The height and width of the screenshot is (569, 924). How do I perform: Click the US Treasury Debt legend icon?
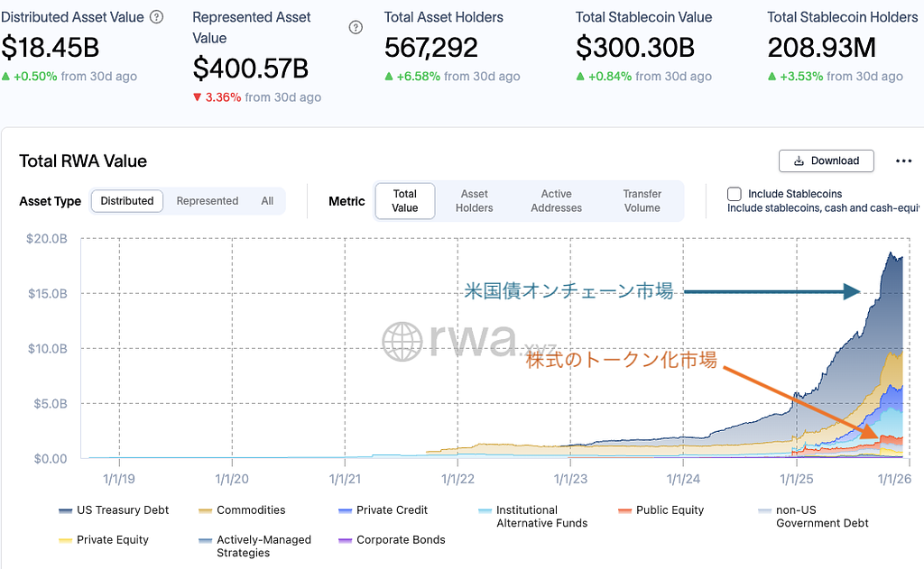(x=65, y=510)
